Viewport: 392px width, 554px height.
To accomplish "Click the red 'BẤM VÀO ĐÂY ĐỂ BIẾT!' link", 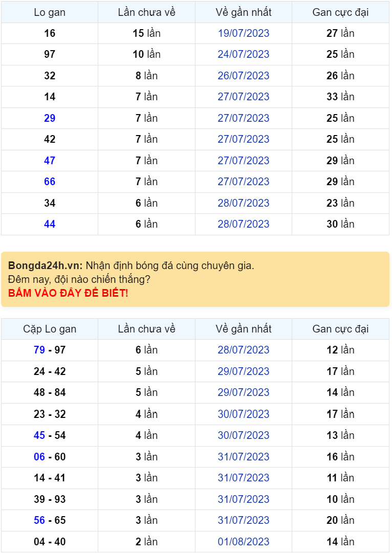I will click(x=68, y=293).
